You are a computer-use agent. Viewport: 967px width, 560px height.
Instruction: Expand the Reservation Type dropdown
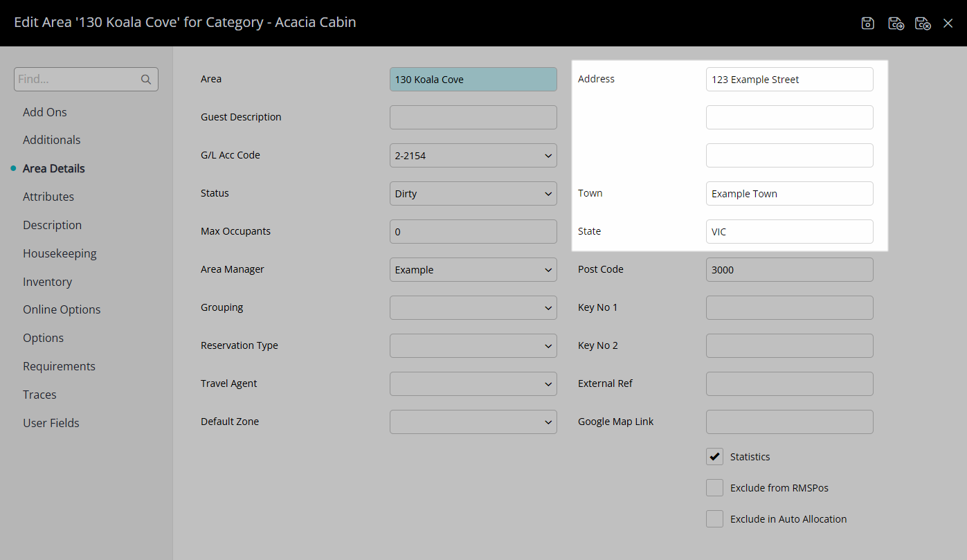473,346
